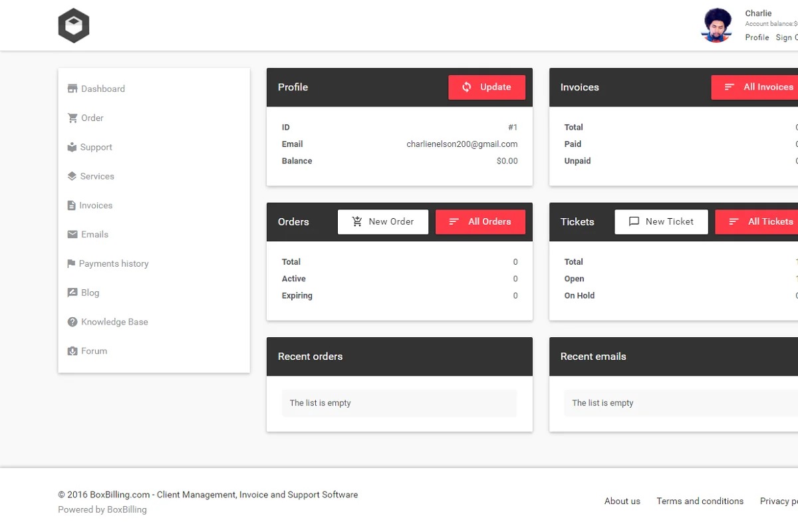
Task: Open Terms and conditions footer link
Action: pos(700,501)
